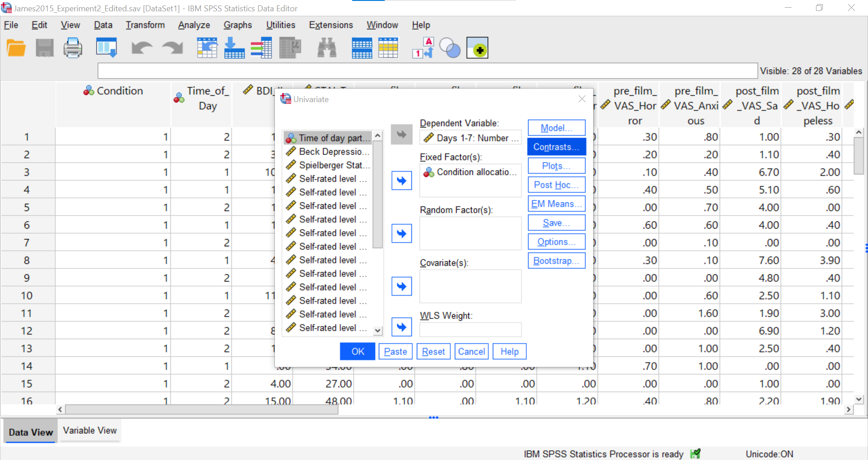Click variable list scroll up arrow
Image resolution: width=868 pixels, height=460 pixels.
(x=378, y=136)
